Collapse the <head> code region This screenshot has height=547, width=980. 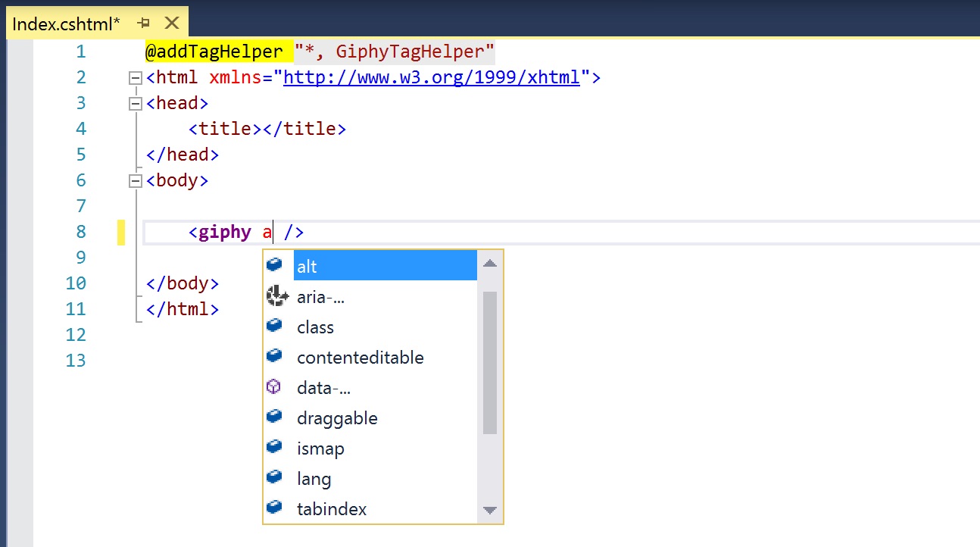(135, 102)
